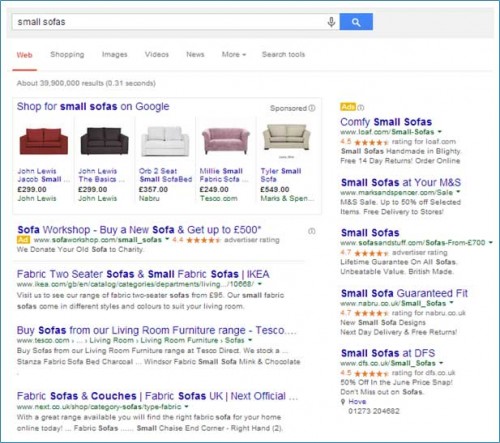The width and height of the screenshot is (500, 443).
Task: Open the pink Millie fabric sofa image
Action: 226,141
